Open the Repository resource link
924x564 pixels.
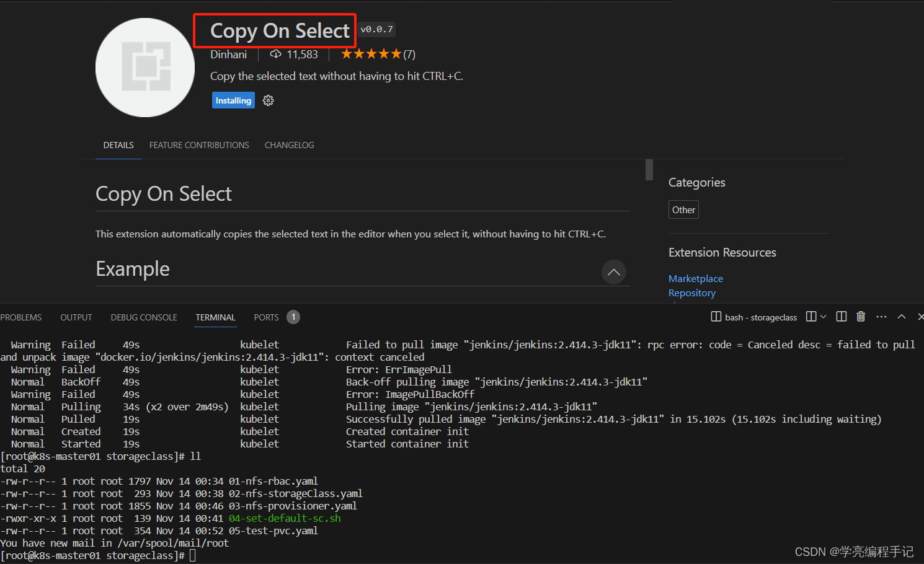(x=692, y=293)
